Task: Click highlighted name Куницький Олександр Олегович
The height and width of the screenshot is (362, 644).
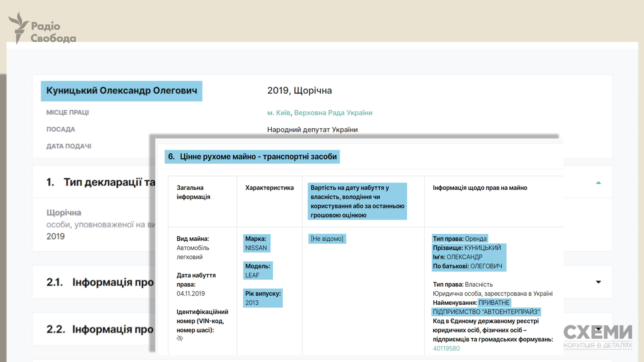Action: coord(121,91)
